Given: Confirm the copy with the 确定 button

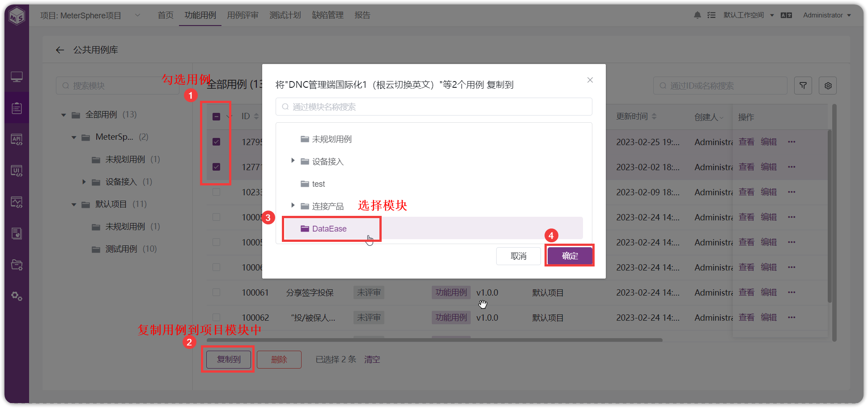Looking at the screenshot, I should pos(570,256).
